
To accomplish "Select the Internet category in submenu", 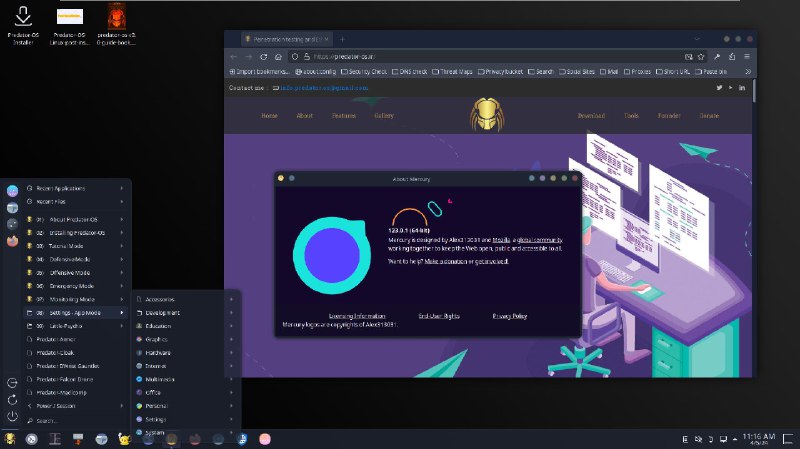I will pos(186,366).
